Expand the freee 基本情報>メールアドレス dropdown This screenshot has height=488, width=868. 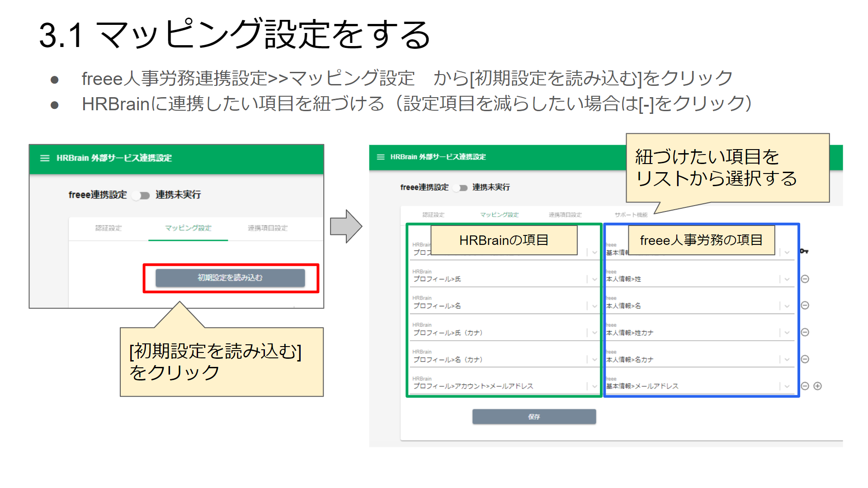[x=787, y=386]
